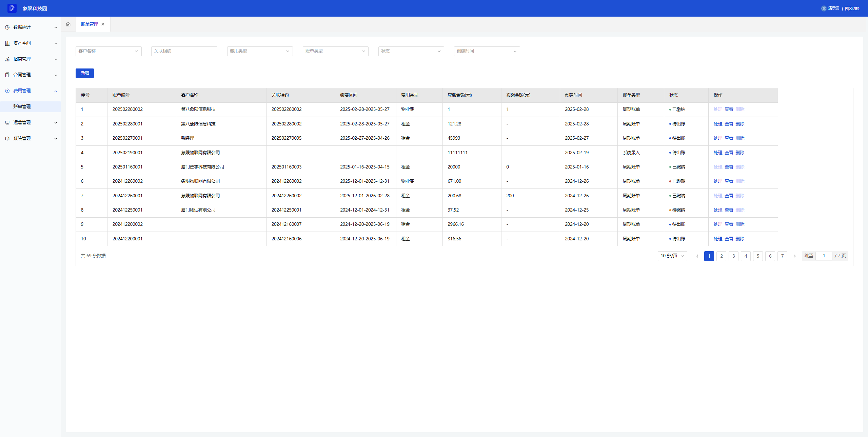
Task: Click the 数据统计 pie chart icon
Action: [7, 27]
